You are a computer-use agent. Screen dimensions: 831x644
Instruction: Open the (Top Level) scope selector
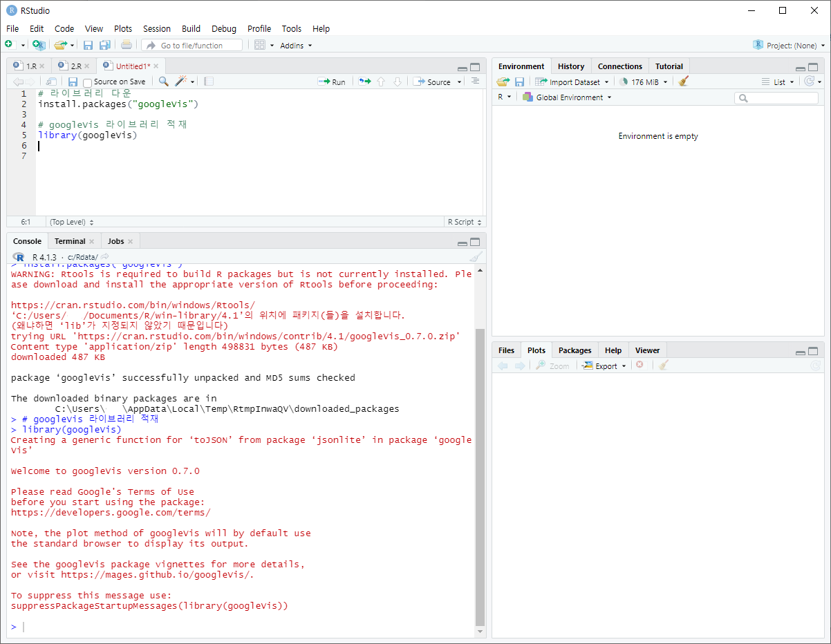point(71,222)
